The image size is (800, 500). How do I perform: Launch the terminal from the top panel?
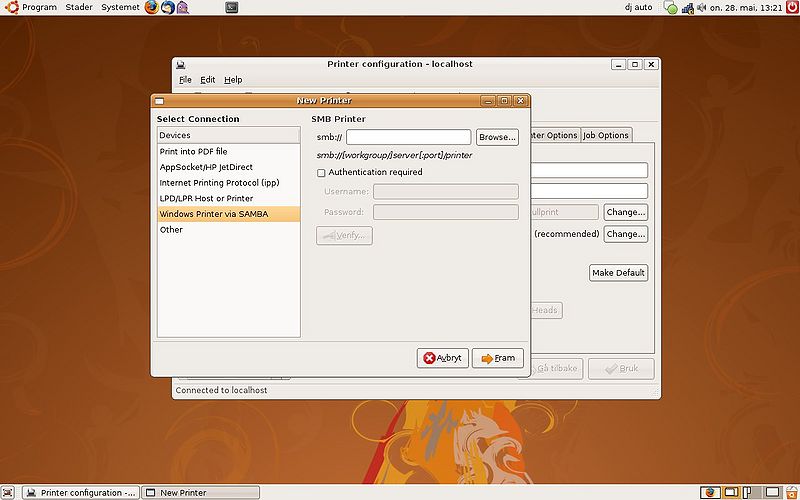pyautogui.click(x=232, y=7)
